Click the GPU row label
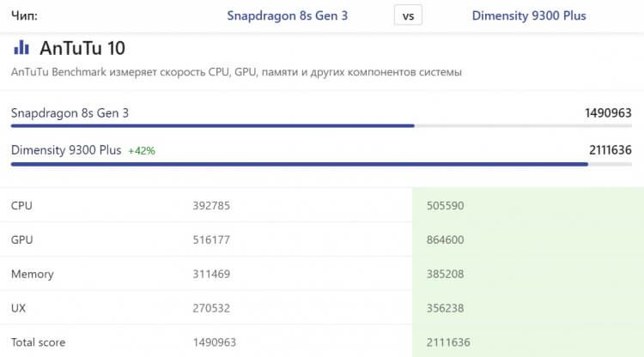Screen dimensions: 644x357 [21, 239]
